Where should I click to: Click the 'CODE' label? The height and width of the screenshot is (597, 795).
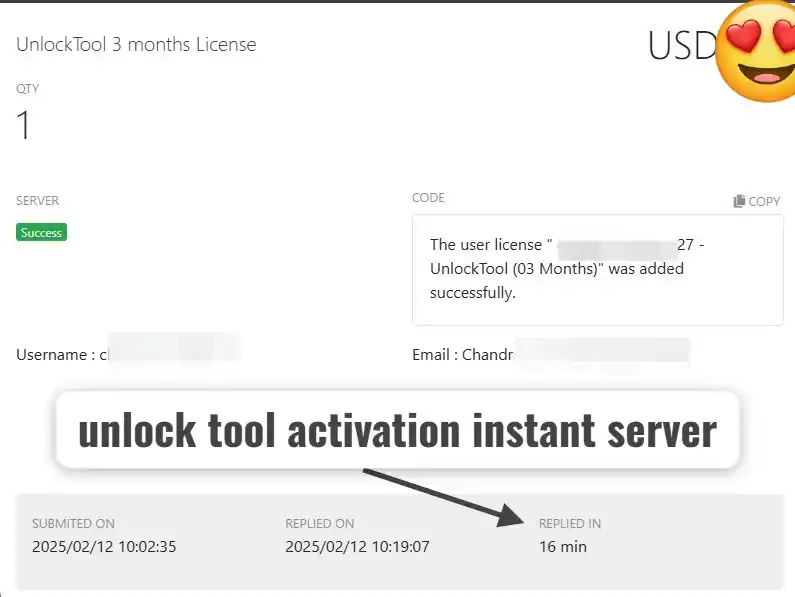[428, 198]
